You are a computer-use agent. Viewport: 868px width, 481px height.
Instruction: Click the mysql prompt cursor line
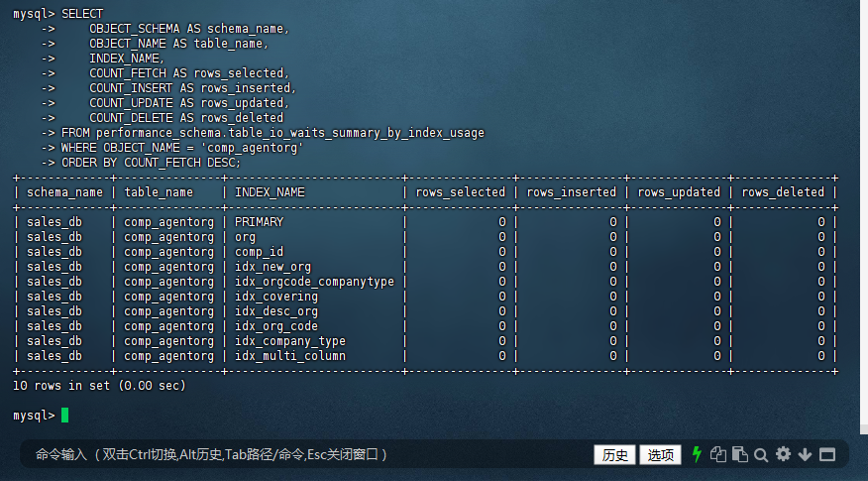(x=41, y=416)
